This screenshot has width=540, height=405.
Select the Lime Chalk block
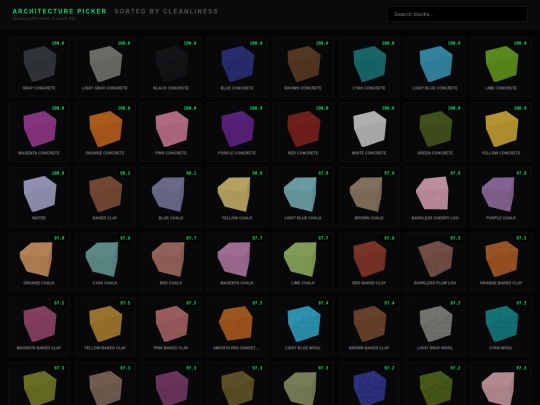[x=303, y=262]
